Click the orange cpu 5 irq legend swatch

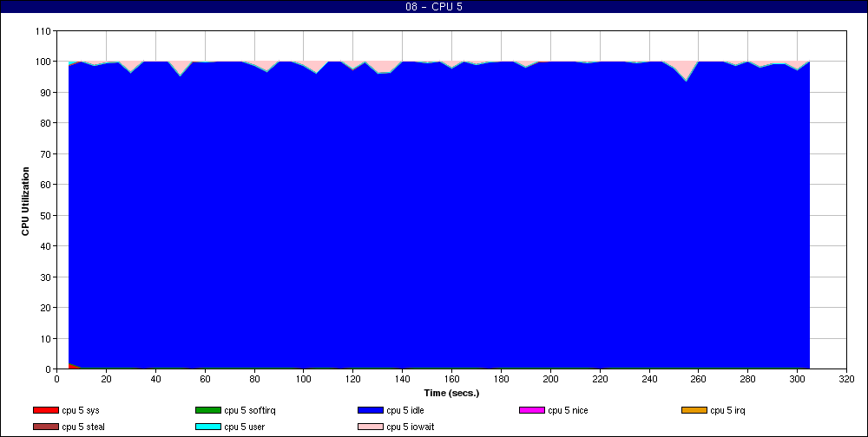(x=694, y=410)
